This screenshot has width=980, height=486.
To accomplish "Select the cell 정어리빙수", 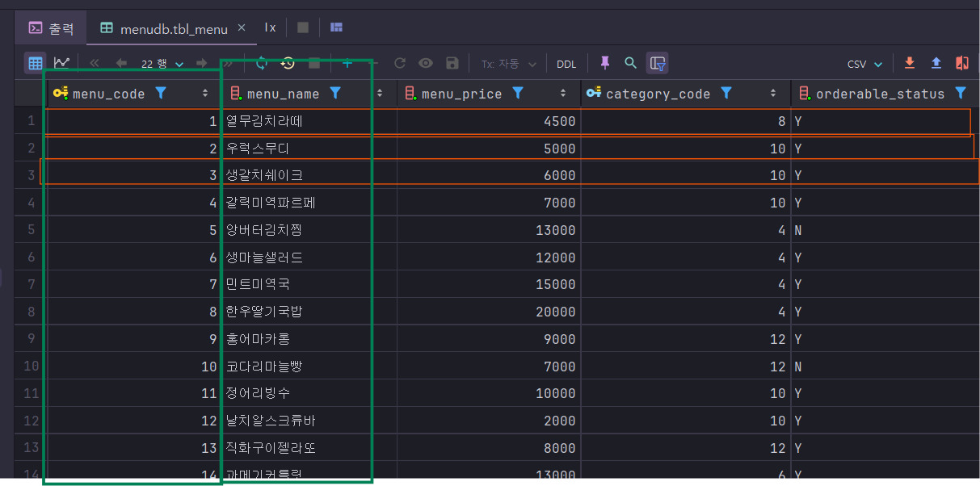I will pos(309,393).
